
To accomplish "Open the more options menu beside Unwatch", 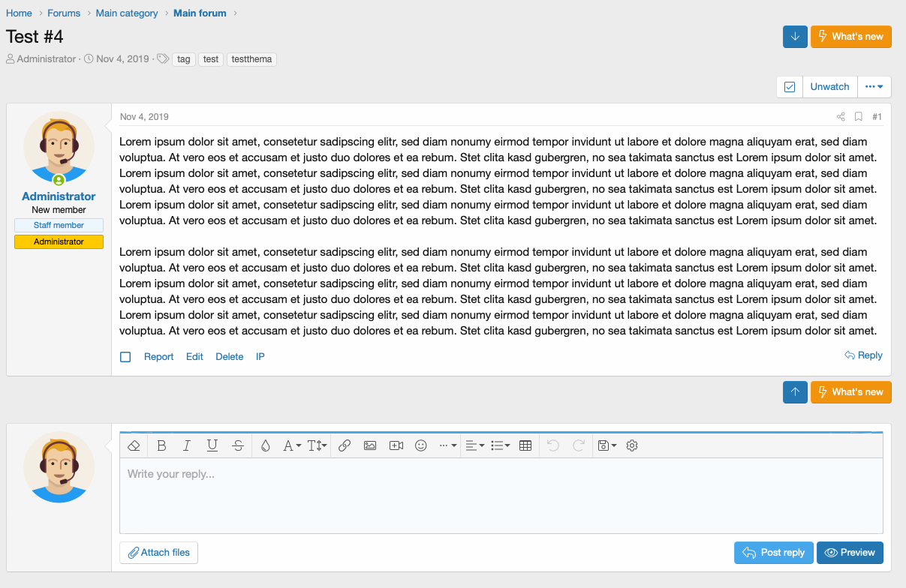I will point(874,87).
